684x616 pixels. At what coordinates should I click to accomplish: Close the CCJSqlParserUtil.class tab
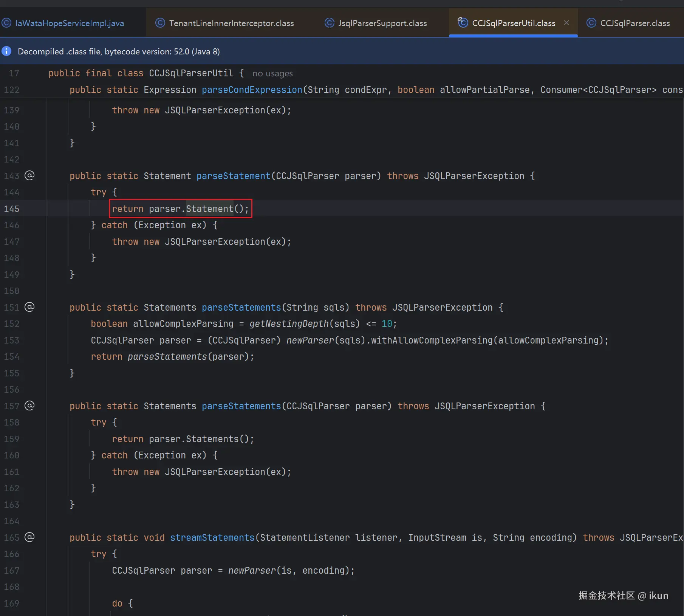[566, 23]
